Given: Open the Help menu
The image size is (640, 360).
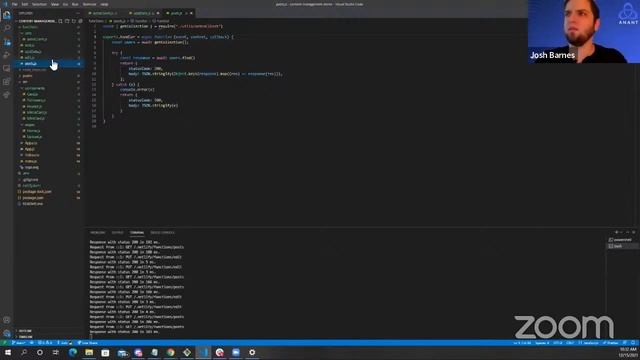Looking at the screenshot, I should [104, 4].
